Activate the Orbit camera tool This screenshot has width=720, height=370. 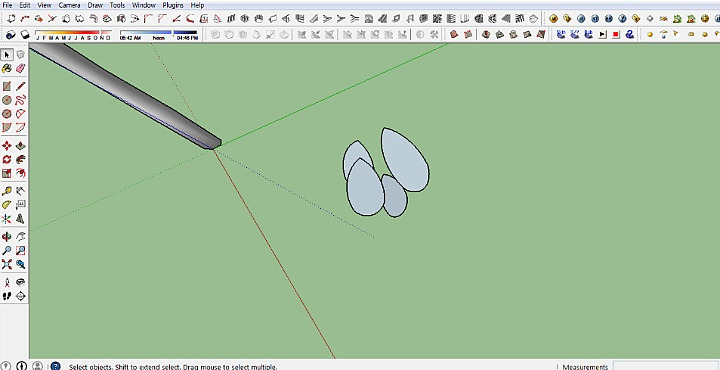[7, 237]
